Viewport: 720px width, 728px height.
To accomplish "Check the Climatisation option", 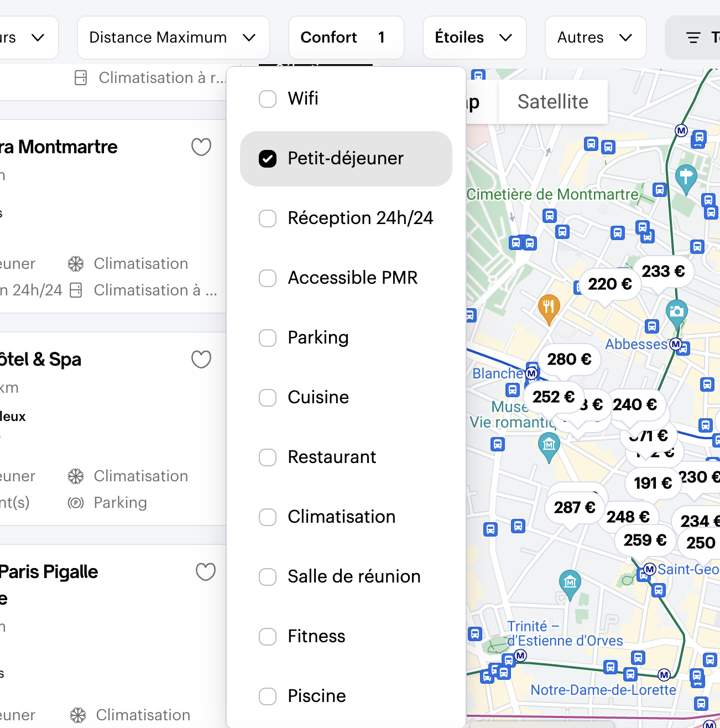I will click(268, 517).
